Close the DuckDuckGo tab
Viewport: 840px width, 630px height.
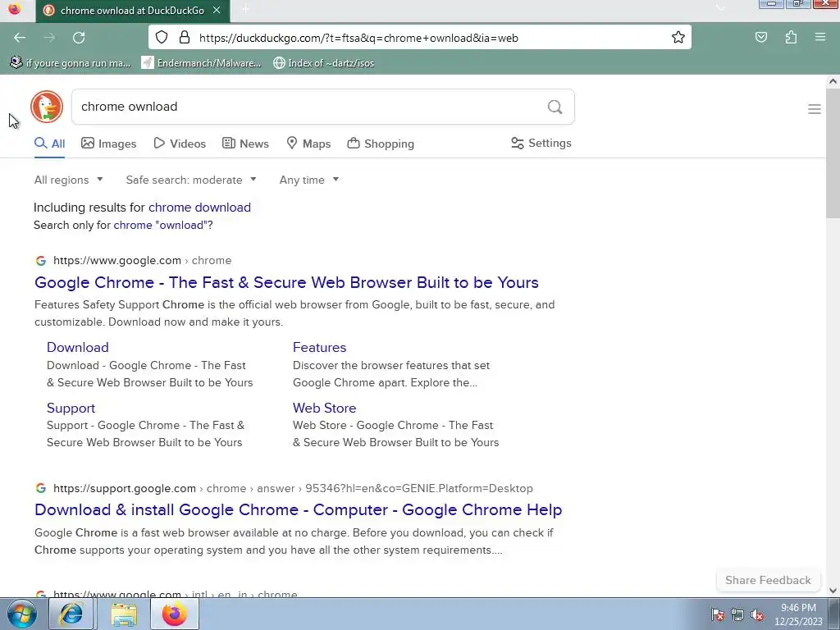click(217, 10)
